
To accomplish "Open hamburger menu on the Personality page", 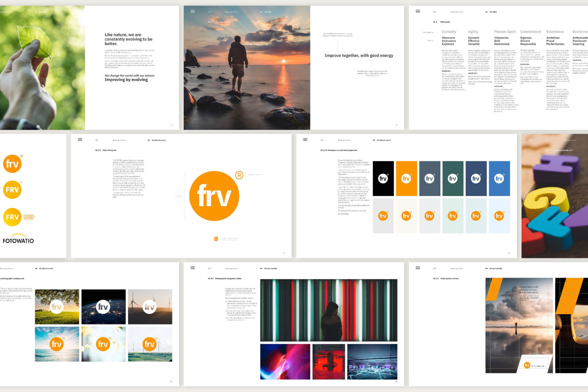I will [418, 11].
